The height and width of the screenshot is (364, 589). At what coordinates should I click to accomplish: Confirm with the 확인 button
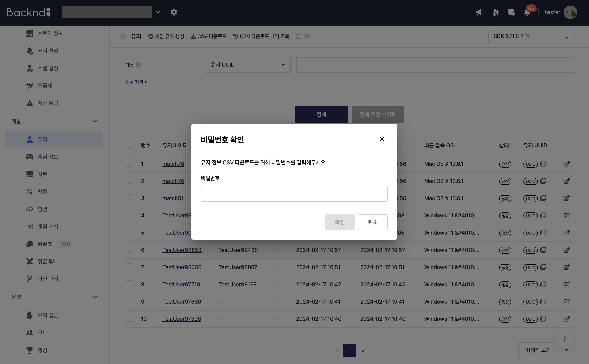340,222
